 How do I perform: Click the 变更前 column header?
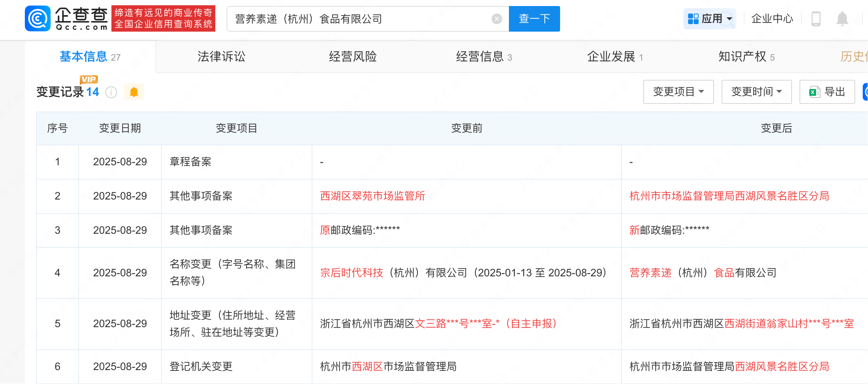pos(467,128)
